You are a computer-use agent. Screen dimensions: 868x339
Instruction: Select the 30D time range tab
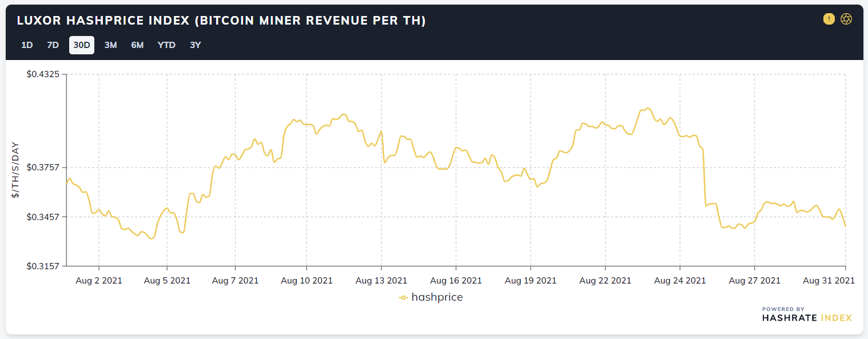pyautogui.click(x=82, y=45)
